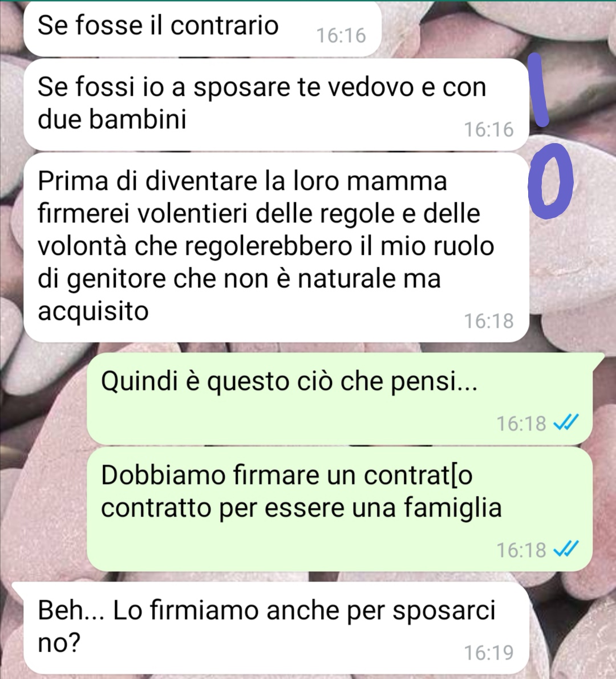
Task: Click the 16:18 time on the "famiglia" bubble
Action: click(521, 550)
